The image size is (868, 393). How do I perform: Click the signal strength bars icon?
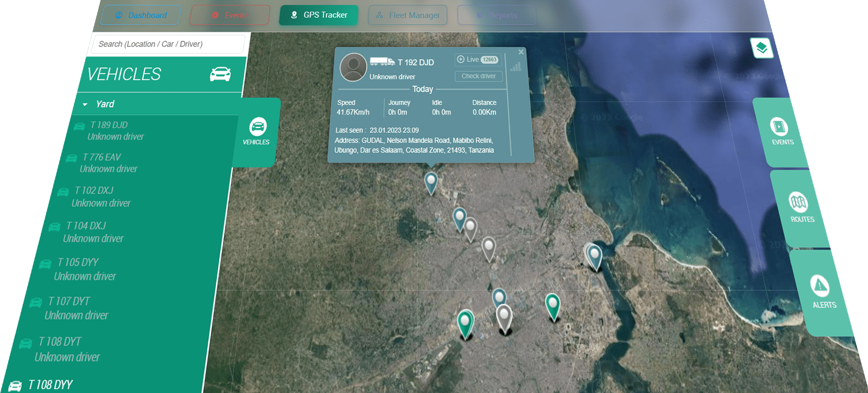point(515,67)
